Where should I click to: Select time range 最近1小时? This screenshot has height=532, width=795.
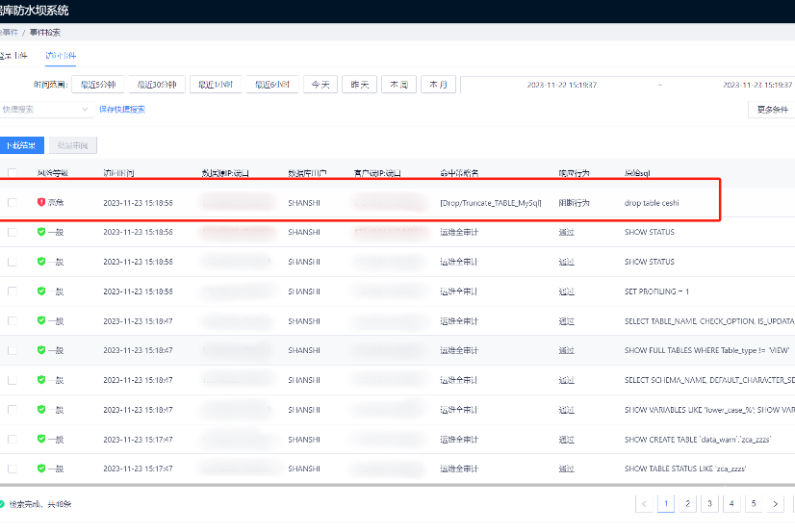(x=216, y=85)
